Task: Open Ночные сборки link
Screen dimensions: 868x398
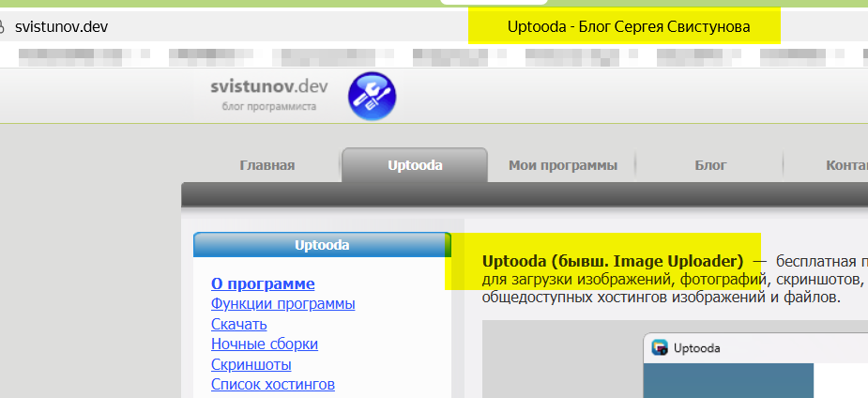Action: [265, 344]
